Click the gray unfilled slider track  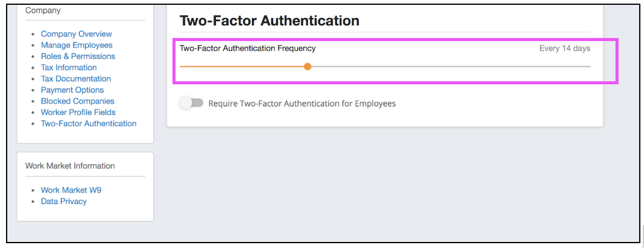(x=449, y=67)
